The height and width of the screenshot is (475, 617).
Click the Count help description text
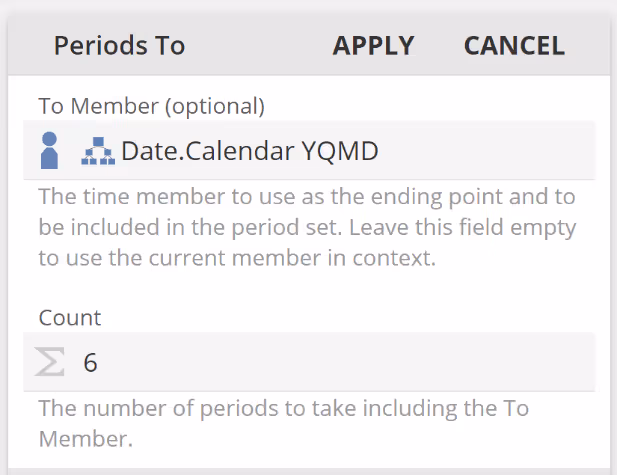pos(283,423)
